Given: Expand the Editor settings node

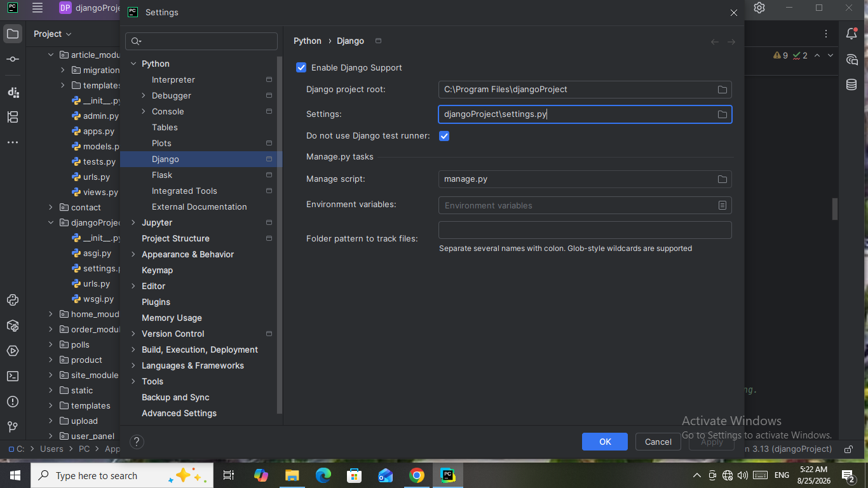Looking at the screenshot, I should 133,286.
